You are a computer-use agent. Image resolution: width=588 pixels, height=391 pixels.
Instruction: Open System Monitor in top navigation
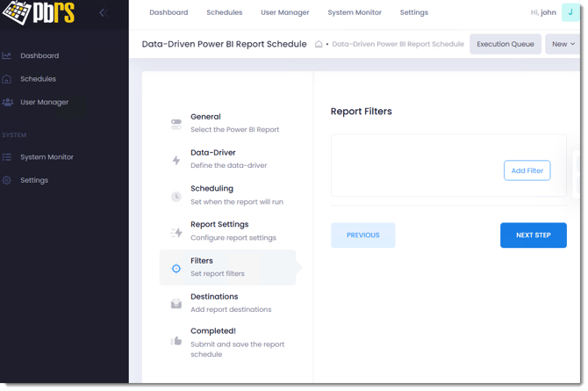click(x=355, y=12)
